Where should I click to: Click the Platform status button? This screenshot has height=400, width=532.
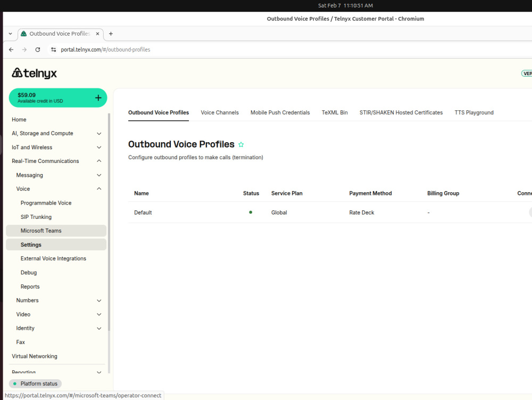click(x=35, y=383)
